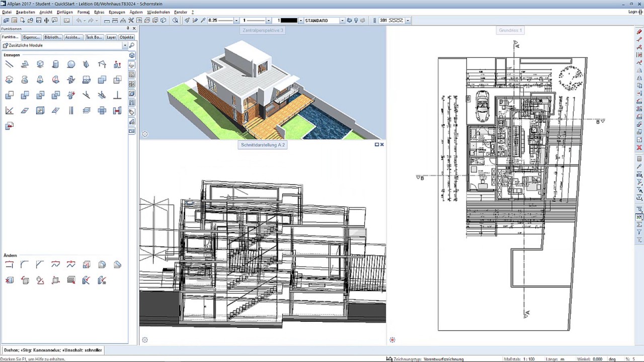Click the Vorentwurfszeichnung drawing type value
This screenshot has width=644, height=362.
[443, 359]
